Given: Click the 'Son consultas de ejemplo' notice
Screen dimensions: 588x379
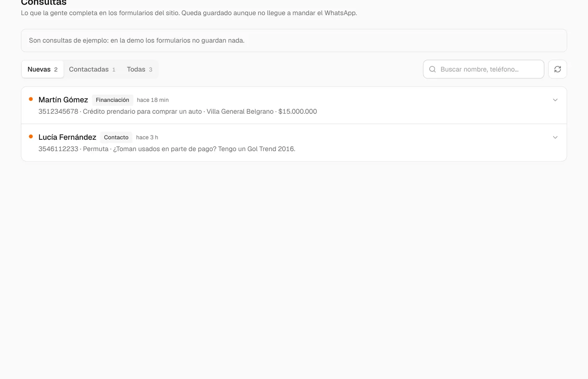Looking at the screenshot, I should [294, 40].
